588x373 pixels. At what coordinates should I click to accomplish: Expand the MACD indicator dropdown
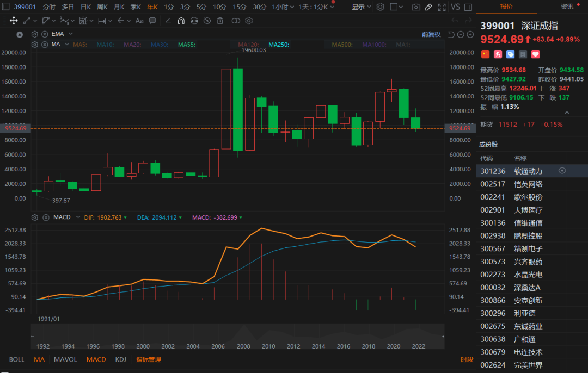pos(78,217)
